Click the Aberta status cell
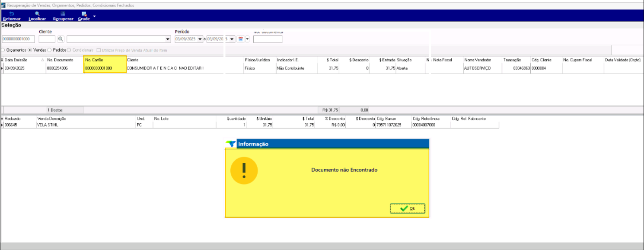The width and height of the screenshot is (644, 251). click(411, 68)
